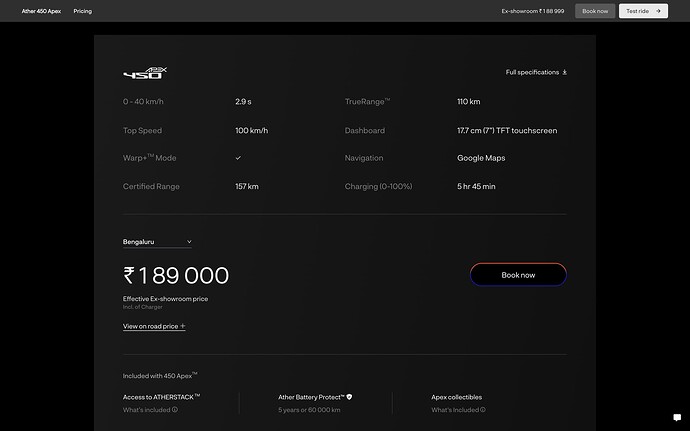The width and height of the screenshot is (690, 431).
Task: Click the Certified Range label
Action: pos(151,187)
